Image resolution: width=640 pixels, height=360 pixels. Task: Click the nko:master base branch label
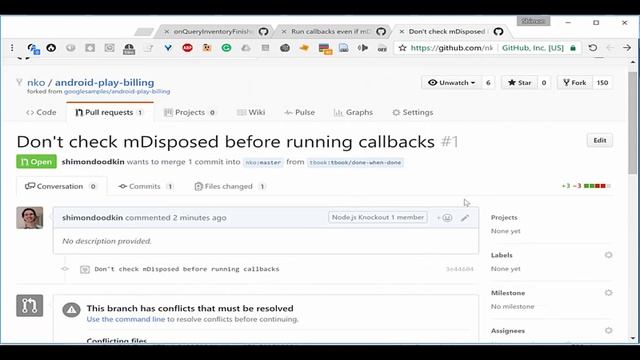(263, 162)
